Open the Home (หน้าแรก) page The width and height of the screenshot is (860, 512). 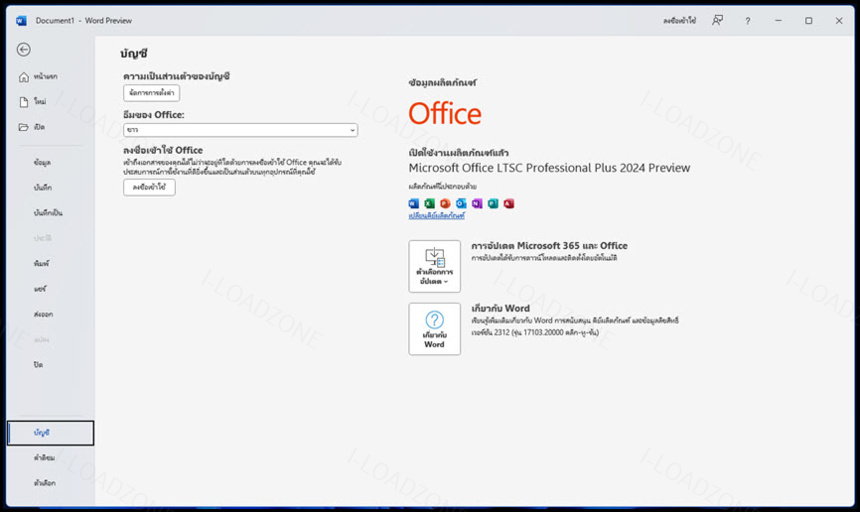(45, 77)
